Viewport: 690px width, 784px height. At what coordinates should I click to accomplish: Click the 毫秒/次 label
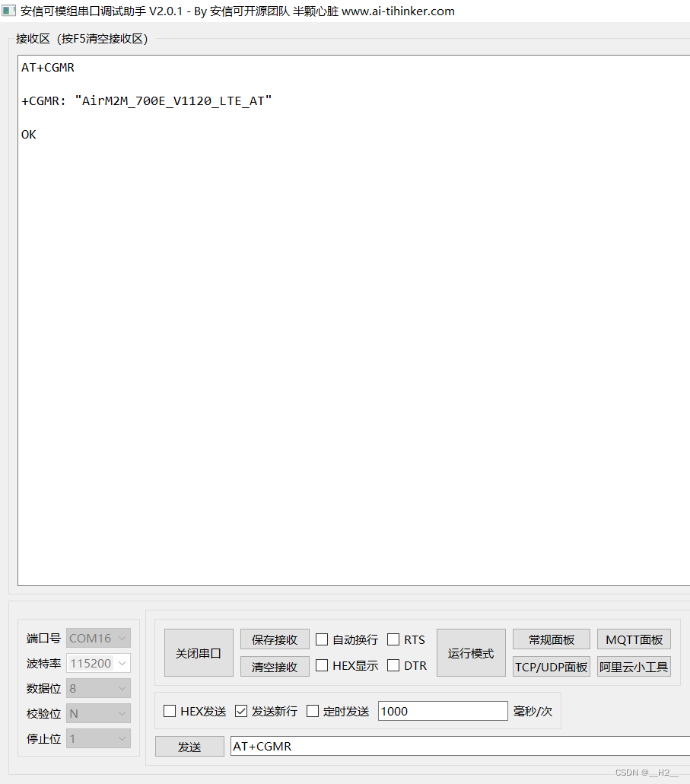533,711
